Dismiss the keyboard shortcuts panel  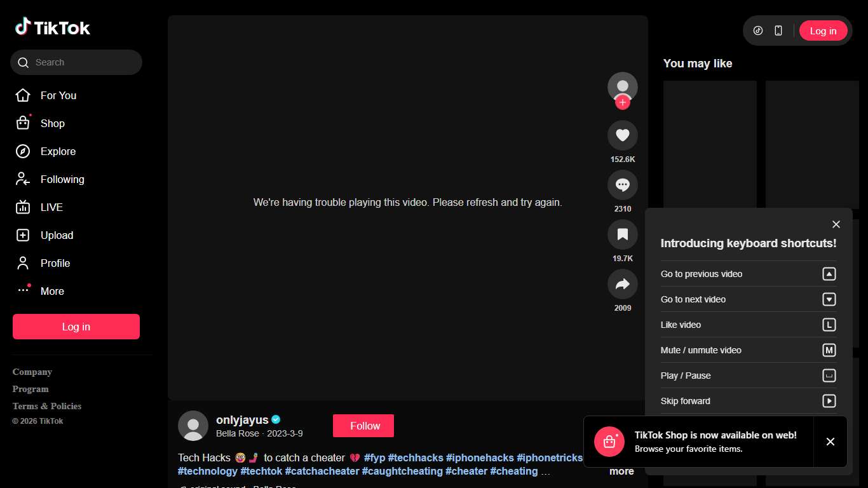tap(836, 224)
